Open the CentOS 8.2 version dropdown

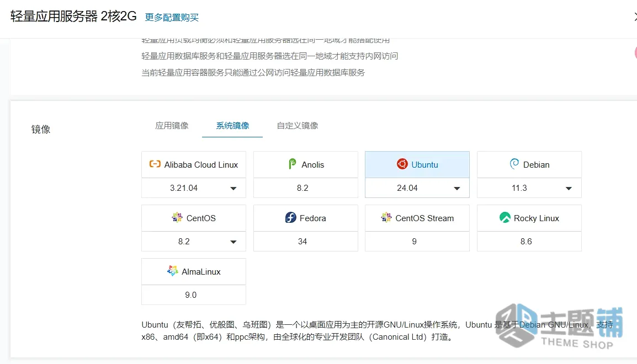194,242
